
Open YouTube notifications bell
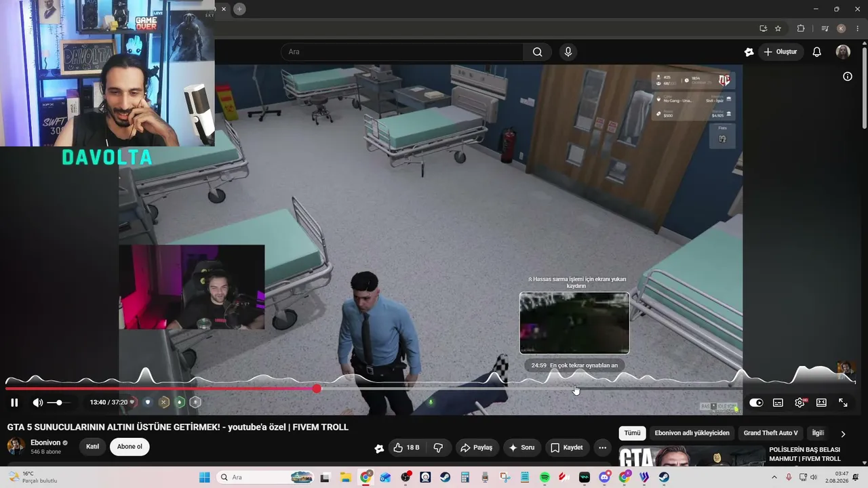(x=817, y=52)
